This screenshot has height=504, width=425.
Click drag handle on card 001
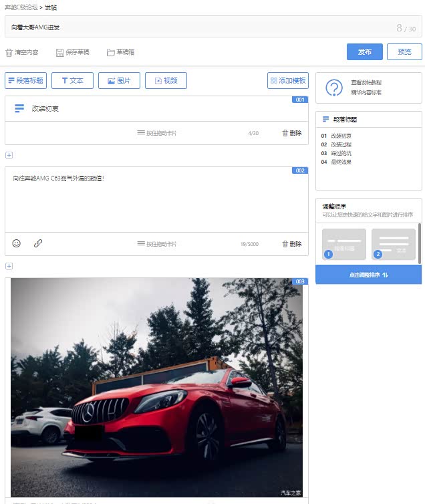(141, 133)
